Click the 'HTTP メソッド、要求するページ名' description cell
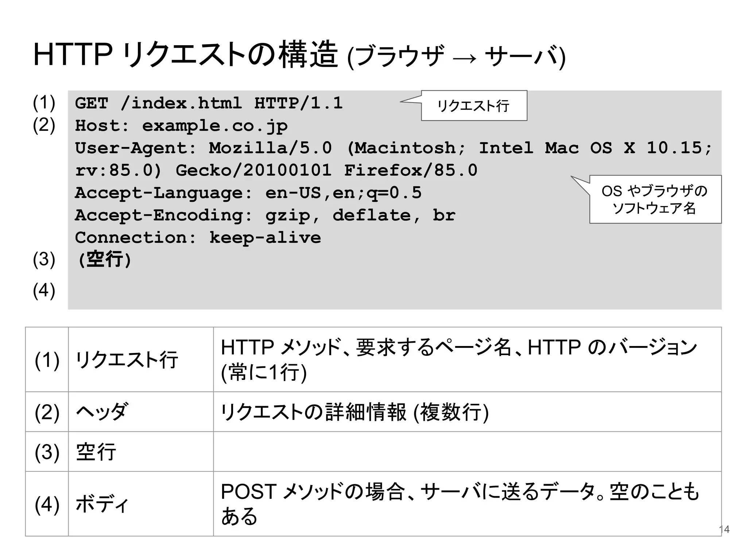The height and width of the screenshot is (560, 747). 467,359
